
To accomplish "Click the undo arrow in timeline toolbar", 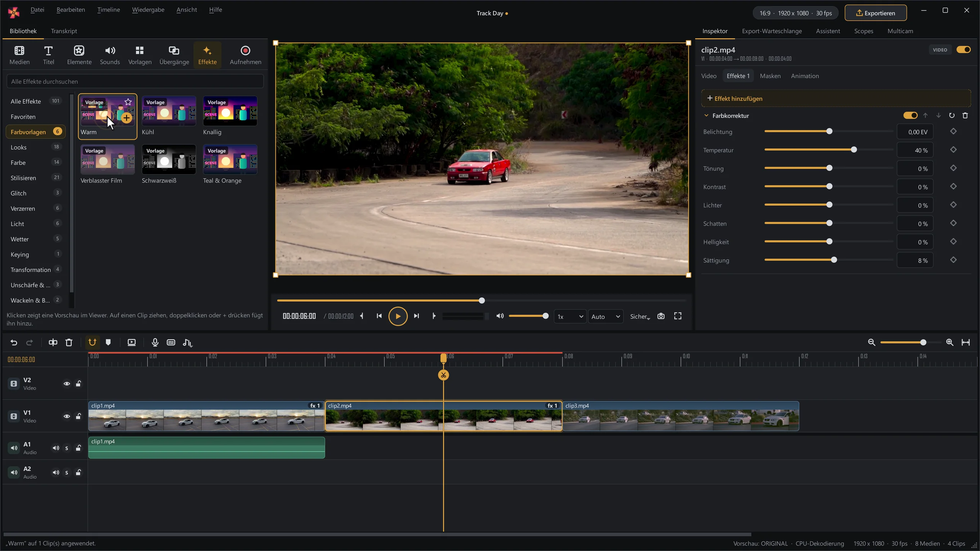I will click(14, 342).
